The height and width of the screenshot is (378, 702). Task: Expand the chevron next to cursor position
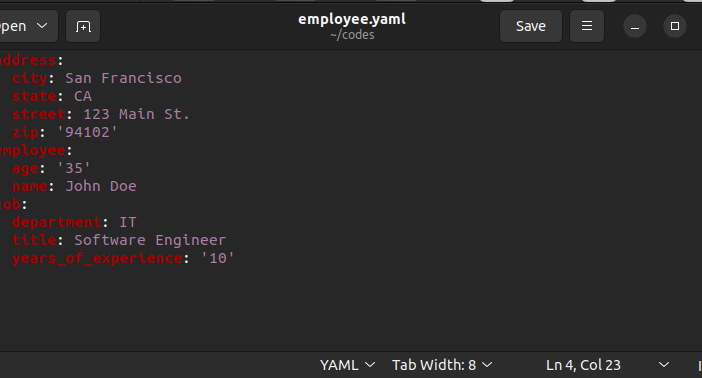(x=663, y=365)
